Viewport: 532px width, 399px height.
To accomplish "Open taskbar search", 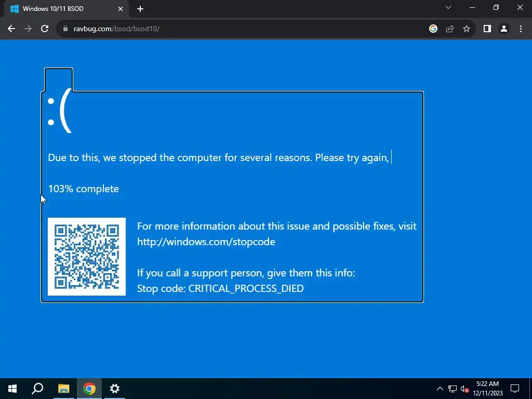I will pos(37,389).
